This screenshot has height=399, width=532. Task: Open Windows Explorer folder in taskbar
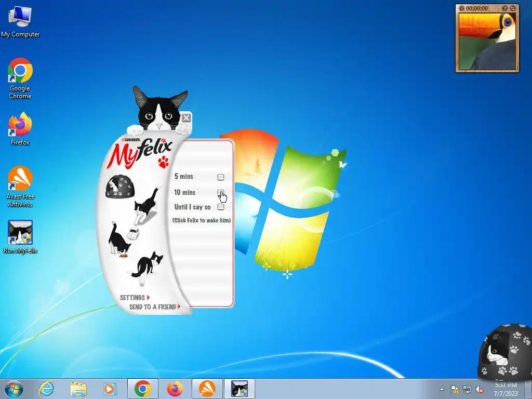click(78, 389)
